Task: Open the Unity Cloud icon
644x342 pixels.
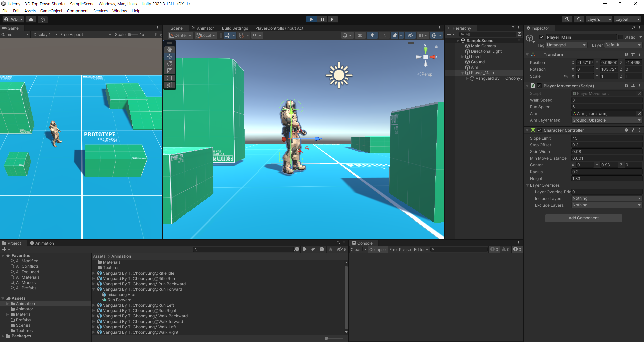Action: click(31, 19)
